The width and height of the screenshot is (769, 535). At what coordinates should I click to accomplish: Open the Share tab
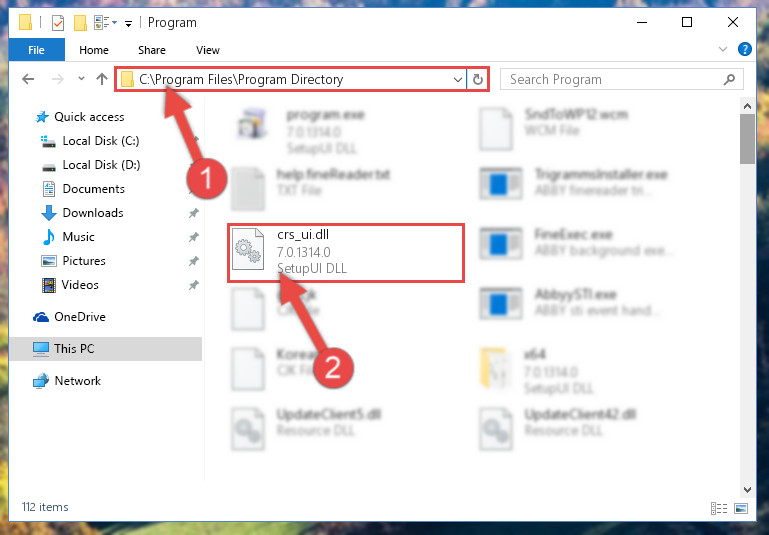coord(152,50)
